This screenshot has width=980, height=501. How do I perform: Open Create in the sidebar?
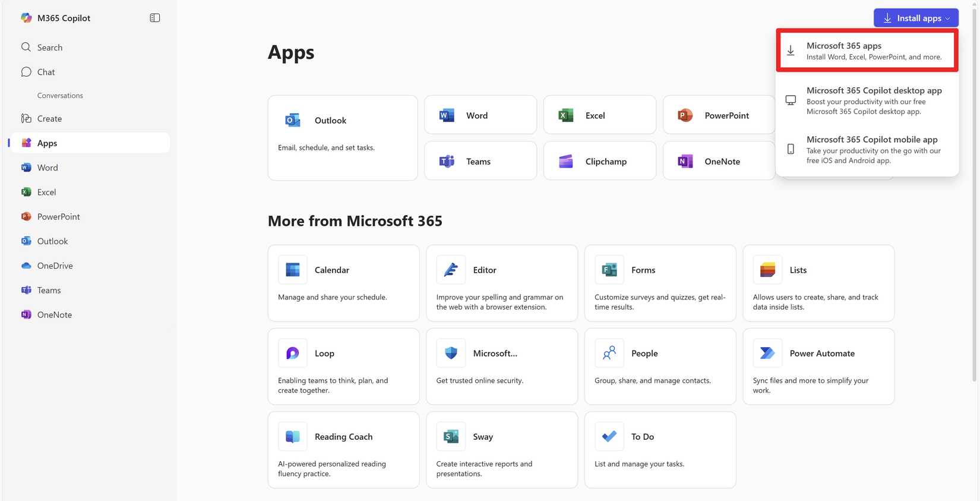[49, 119]
